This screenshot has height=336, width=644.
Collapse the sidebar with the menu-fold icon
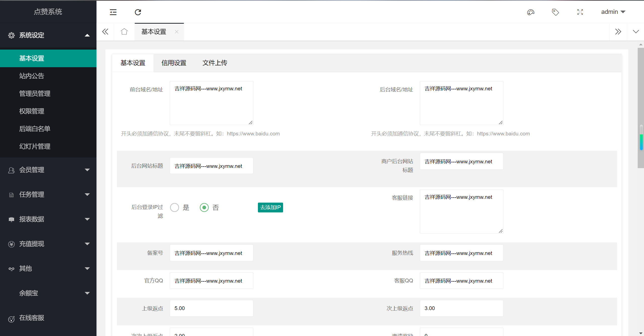tap(113, 12)
